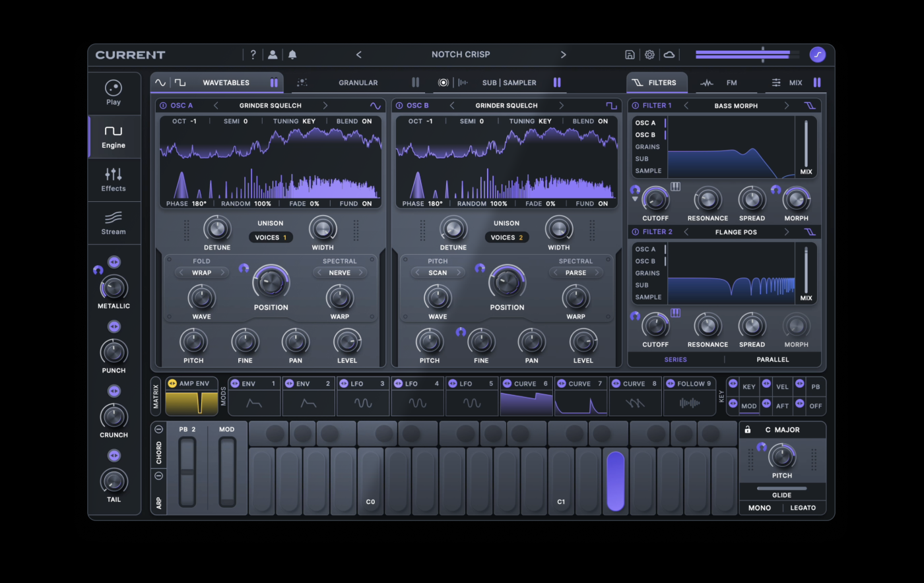
Task: Switch to the SUB | SAMPLER tab
Action: [509, 82]
